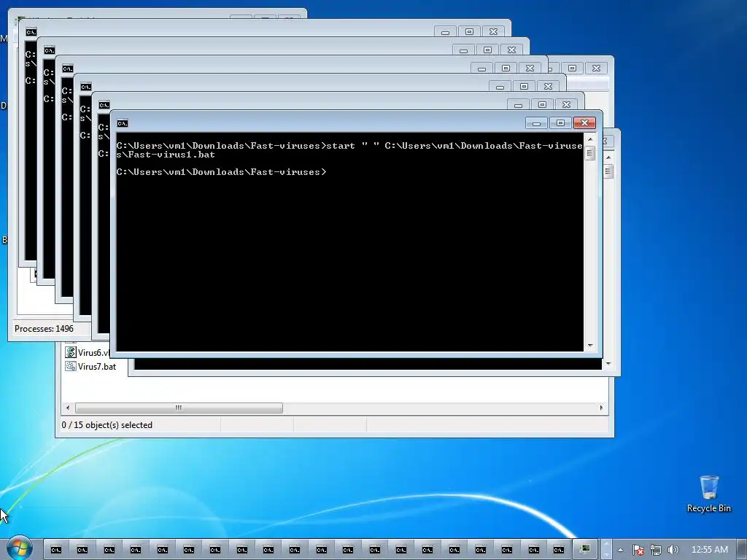Viewport: 747px width, 560px height.
Task: Click the prompt line 'C:\Users\vm1\Downloads\Fast-viruses>'
Action: (x=222, y=172)
